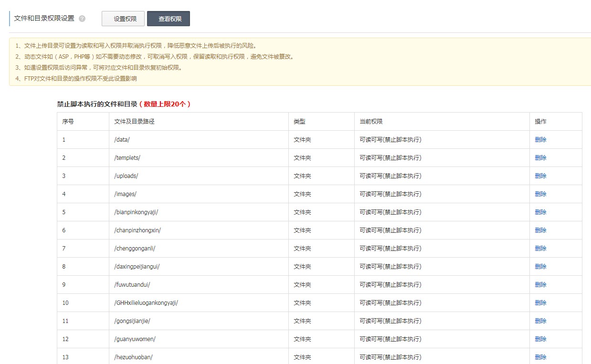
Task: Delete the /bianpinkongyaji/ entry
Action: point(540,212)
